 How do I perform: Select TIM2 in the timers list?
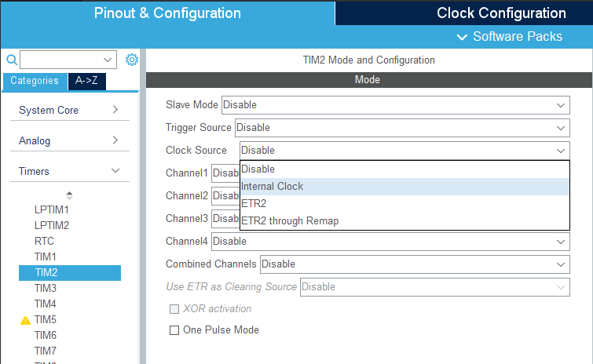point(70,273)
